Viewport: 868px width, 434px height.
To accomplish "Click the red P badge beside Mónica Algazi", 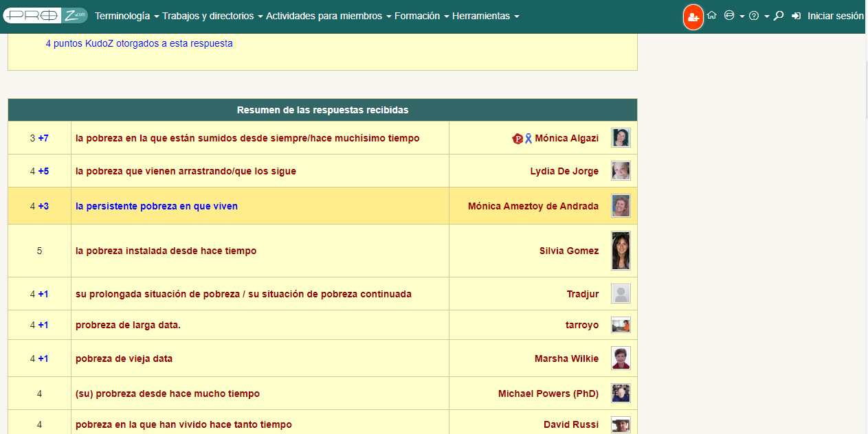I will (x=518, y=139).
